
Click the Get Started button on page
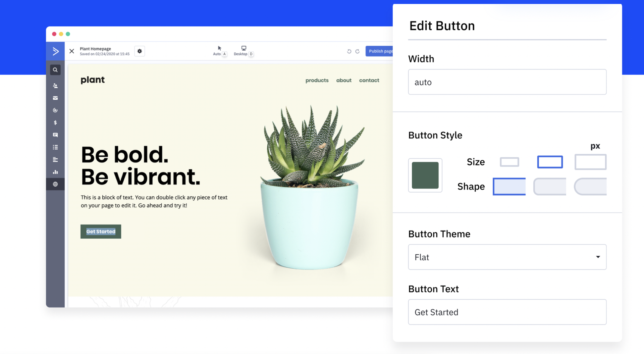[101, 232]
